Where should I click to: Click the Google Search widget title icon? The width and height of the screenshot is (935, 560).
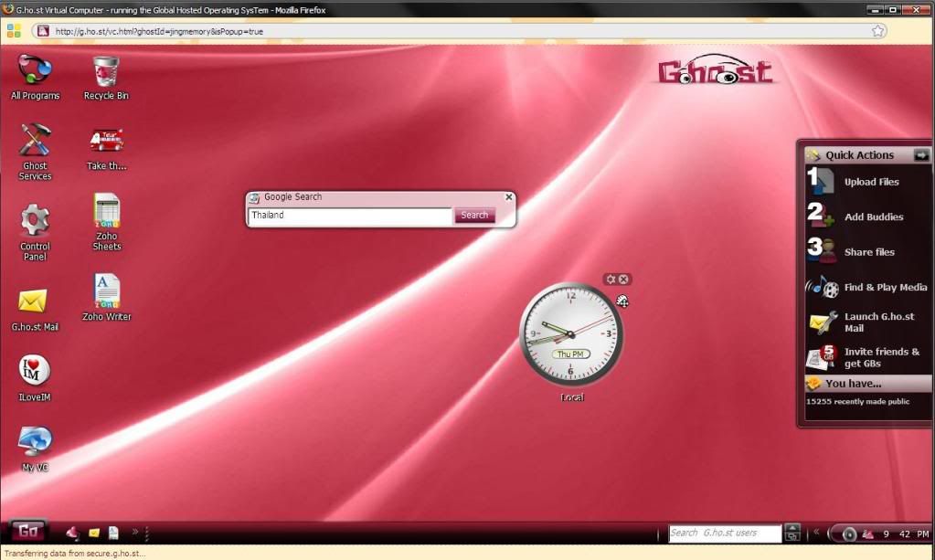pyautogui.click(x=255, y=198)
